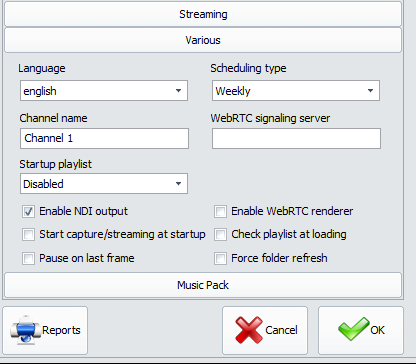Tick Start capture/streaming at startup
The width and height of the screenshot is (416, 364).
pos(28,234)
